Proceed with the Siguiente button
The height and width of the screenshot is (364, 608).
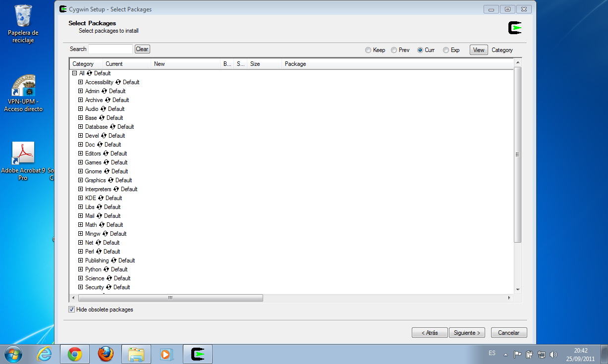(x=467, y=333)
